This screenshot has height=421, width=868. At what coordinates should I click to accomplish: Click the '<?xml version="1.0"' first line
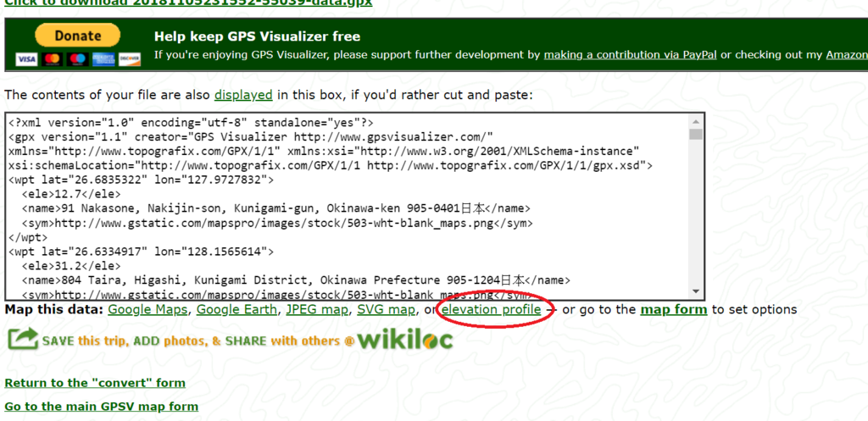click(191, 123)
